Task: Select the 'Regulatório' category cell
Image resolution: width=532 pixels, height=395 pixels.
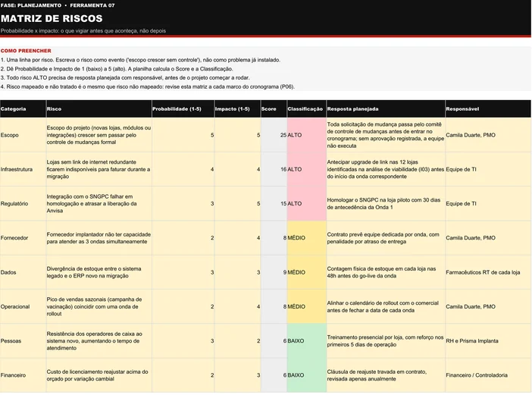Action: [23, 204]
